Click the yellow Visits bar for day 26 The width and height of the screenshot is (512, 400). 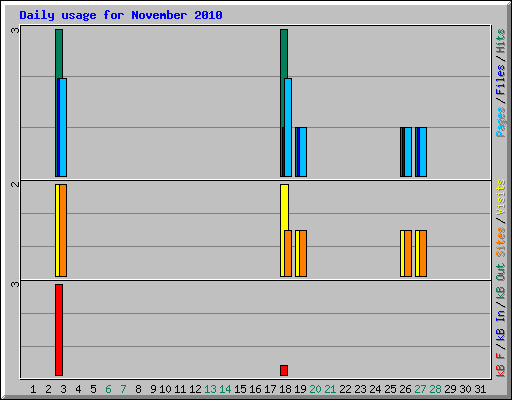402,253
